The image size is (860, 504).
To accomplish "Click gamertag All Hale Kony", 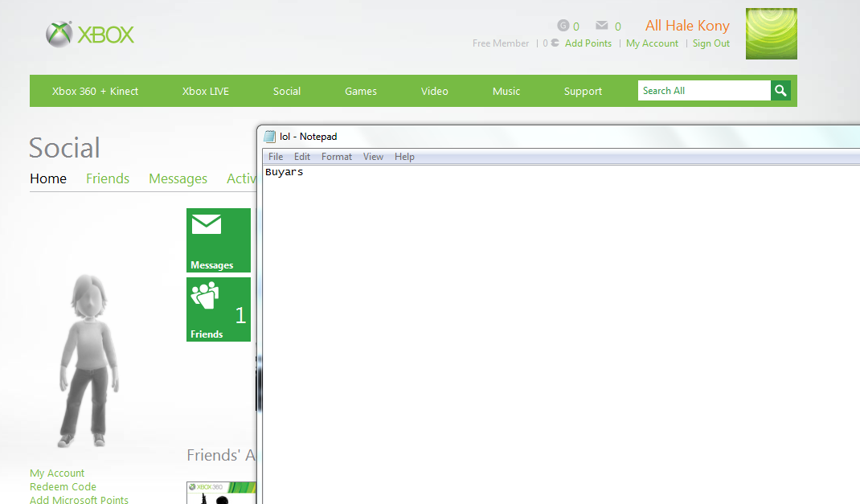I will point(687,26).
